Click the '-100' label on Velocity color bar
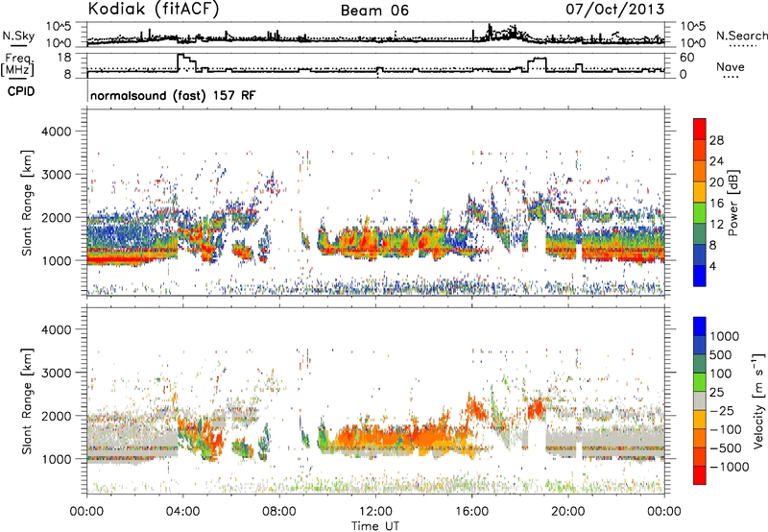The width and height of the screenshot is (768, 532). [726, 429]
